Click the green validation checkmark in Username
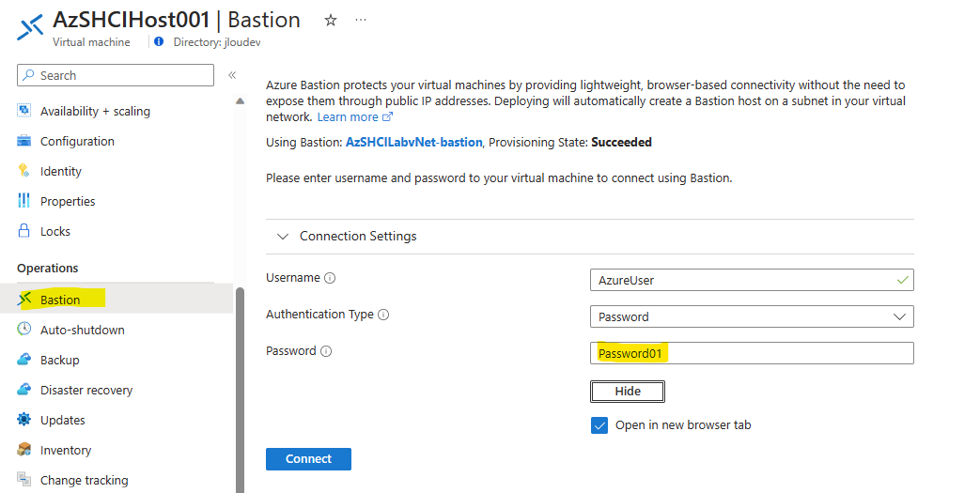Viewport: 980px width, 493px height. (x=903, y=280)
